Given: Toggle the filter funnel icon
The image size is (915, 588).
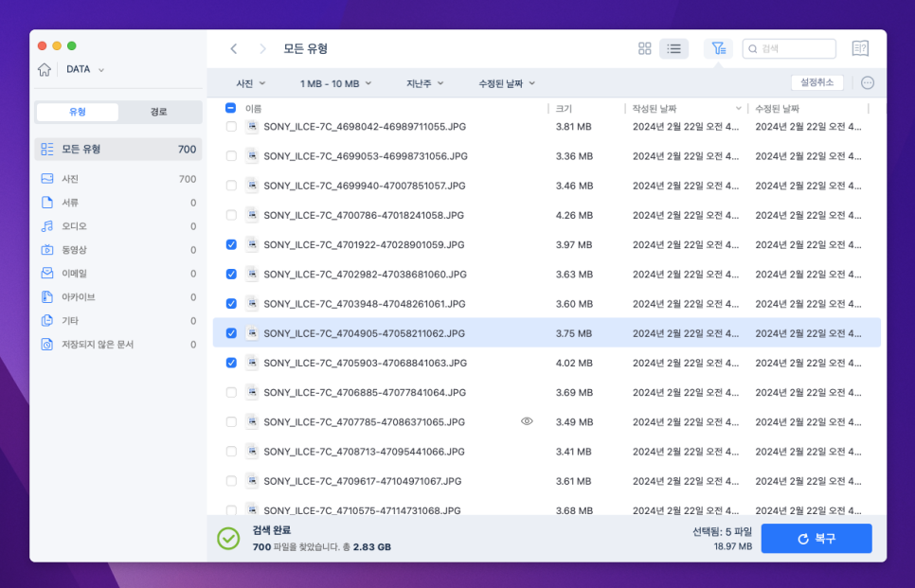Looking at the screenshot, I should click(718, 49).
